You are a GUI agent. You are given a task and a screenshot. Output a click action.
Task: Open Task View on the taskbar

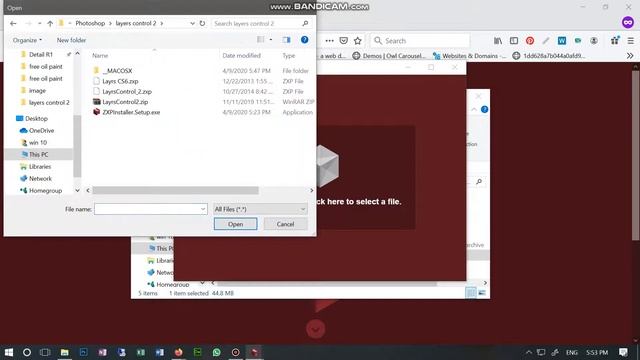point(45,352)
